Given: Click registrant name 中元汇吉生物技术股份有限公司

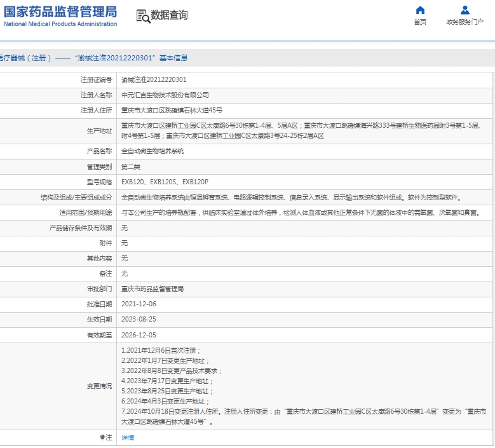Looking at the screenshot, I should (x=165, y=95).
